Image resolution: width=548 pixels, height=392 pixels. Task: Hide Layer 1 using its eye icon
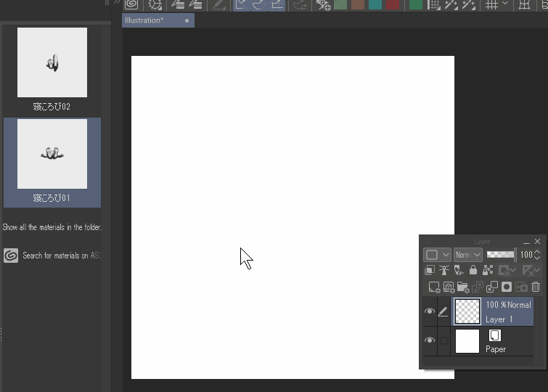(x=430, y=311)
